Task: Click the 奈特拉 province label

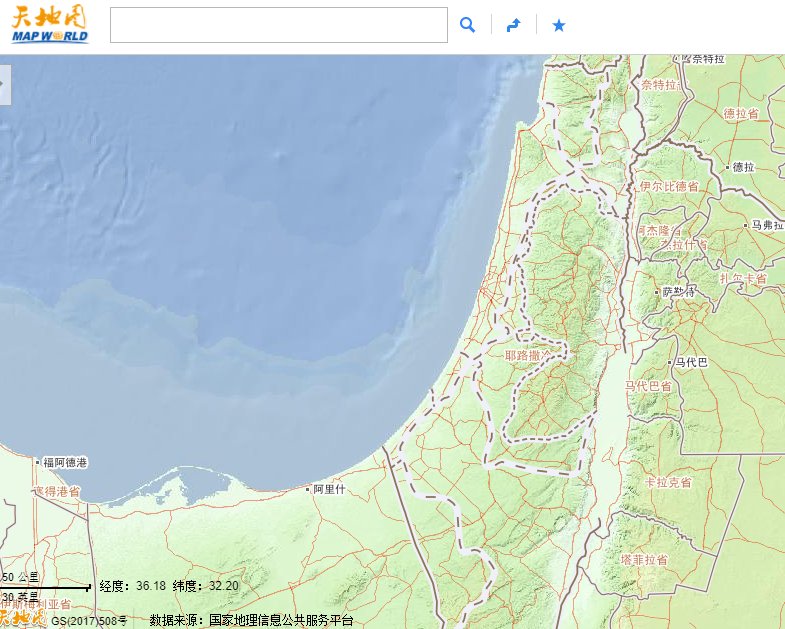Action: point(661,85)
